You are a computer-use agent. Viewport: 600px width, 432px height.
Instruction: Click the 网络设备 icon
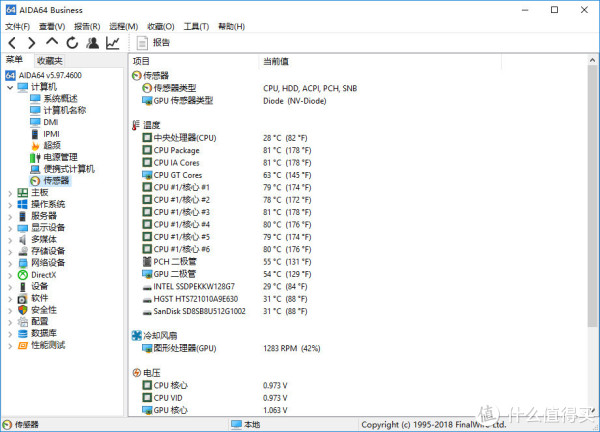23,263
